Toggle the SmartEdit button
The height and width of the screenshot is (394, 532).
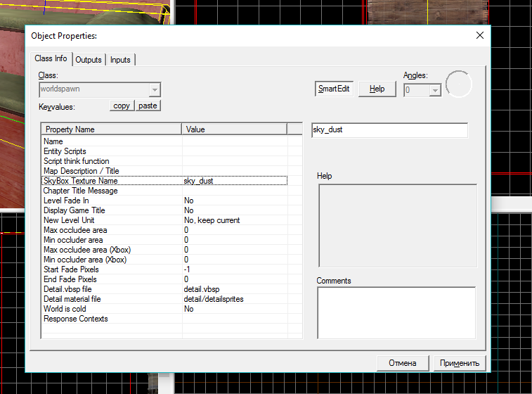(334, 89)
